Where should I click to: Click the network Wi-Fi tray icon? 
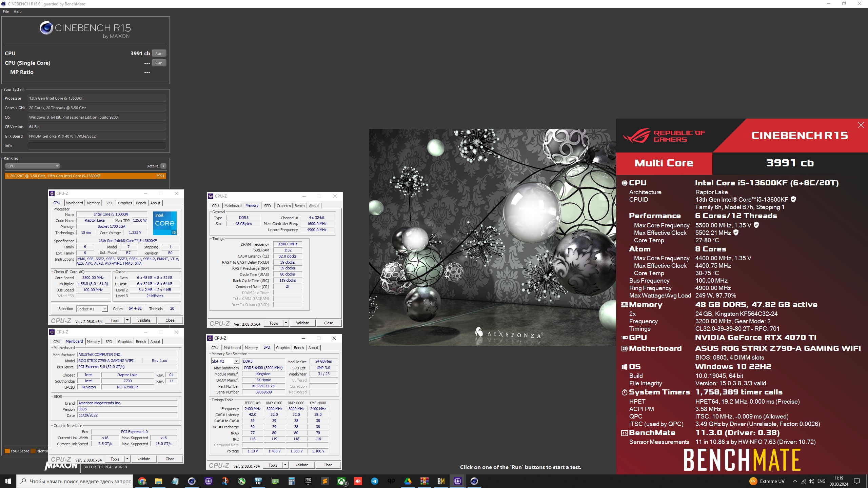[803, 481]
